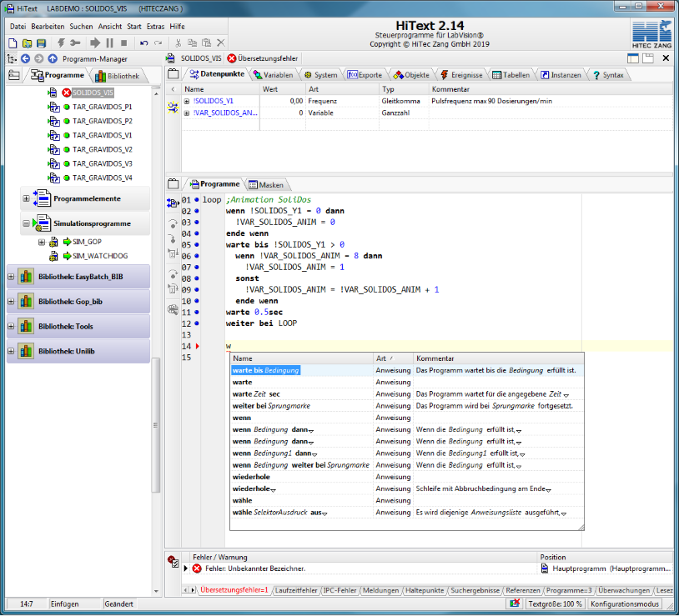
Task: Open the Suchen menu
Action: point(81,27)
